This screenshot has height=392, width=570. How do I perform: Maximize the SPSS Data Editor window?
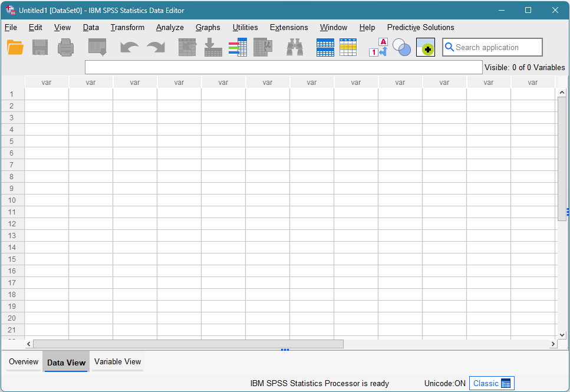[x=528, y=10]
